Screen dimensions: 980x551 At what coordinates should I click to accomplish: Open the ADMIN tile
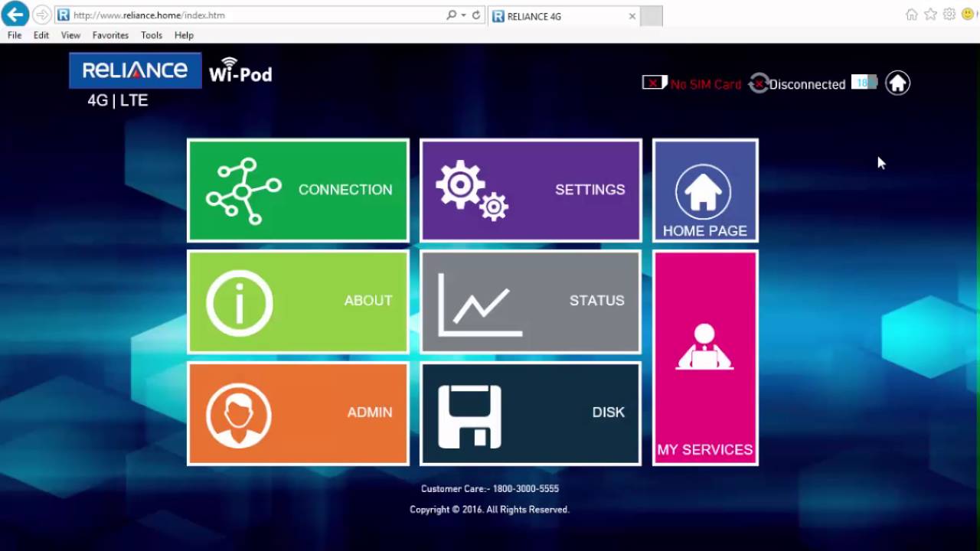pos(298,413)
